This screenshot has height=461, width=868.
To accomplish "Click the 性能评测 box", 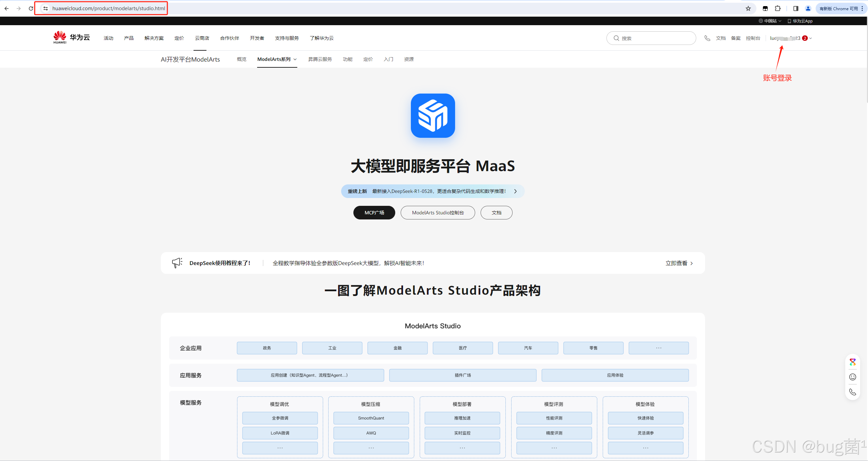I will tap(554, 418).
